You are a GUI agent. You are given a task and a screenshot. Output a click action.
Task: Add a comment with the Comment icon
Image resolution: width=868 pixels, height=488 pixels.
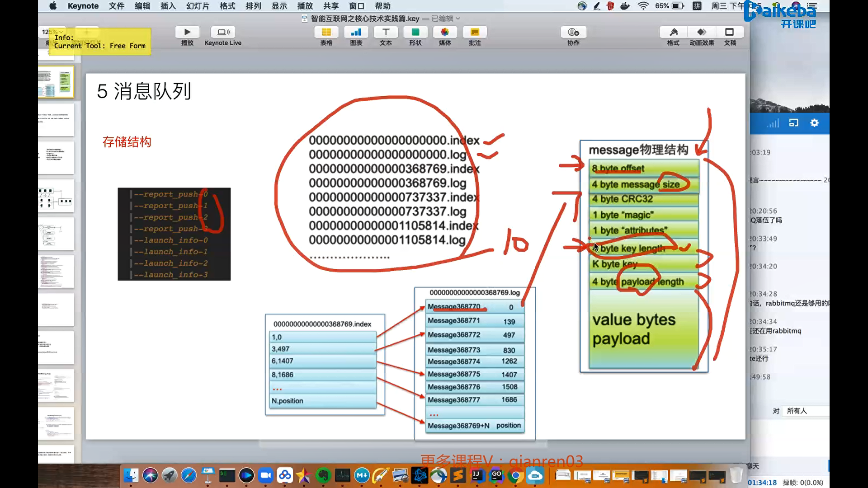pos(475,32)
